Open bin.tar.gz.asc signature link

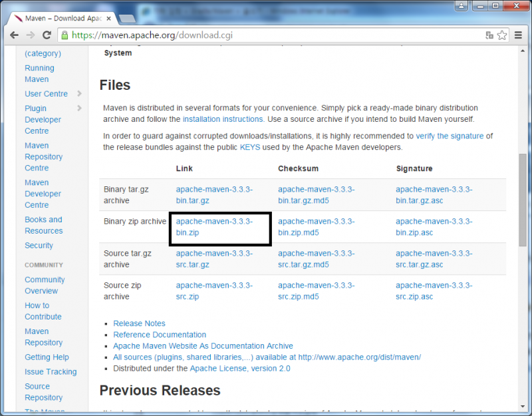click(434, 195)
